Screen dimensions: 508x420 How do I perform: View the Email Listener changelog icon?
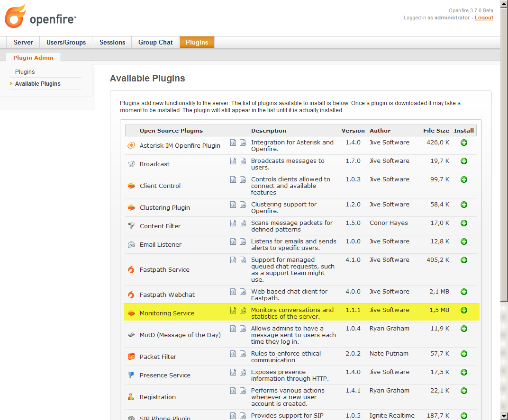tap(243, 241)
